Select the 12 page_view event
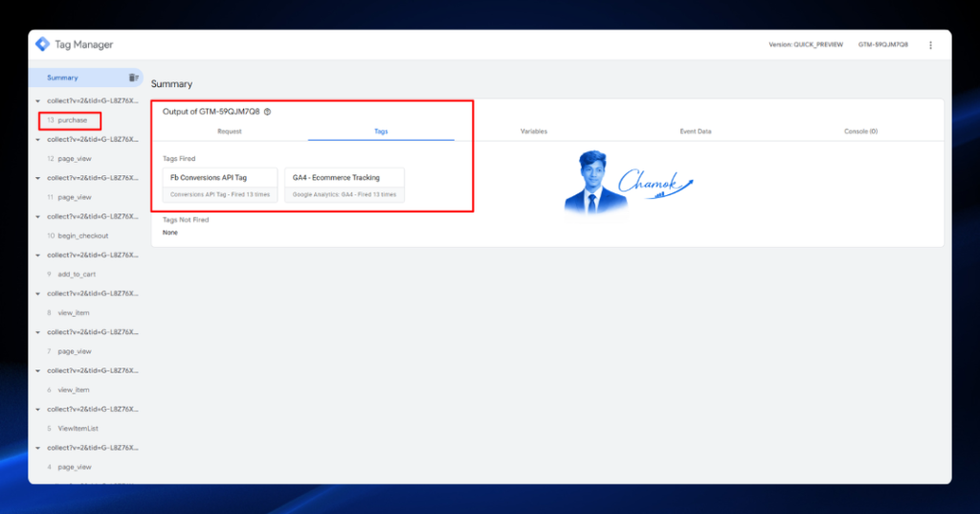Screen dimensions: 980x514 point(69,159)
